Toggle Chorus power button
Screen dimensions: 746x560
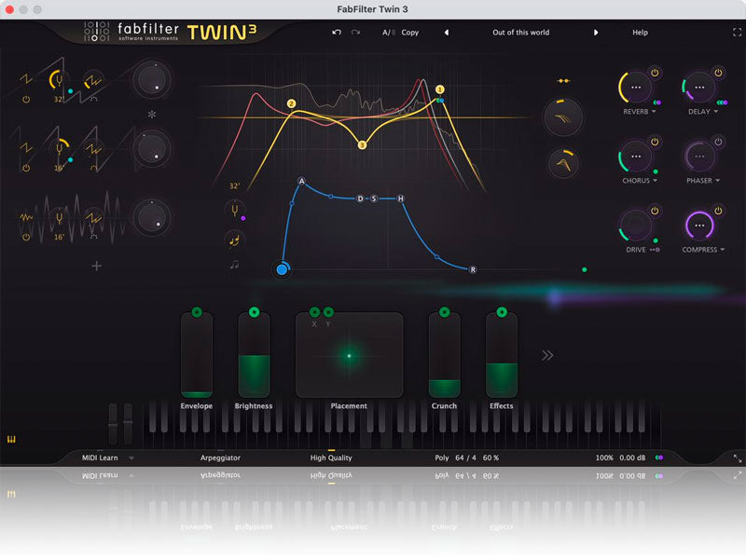click(x=655, y=142)
